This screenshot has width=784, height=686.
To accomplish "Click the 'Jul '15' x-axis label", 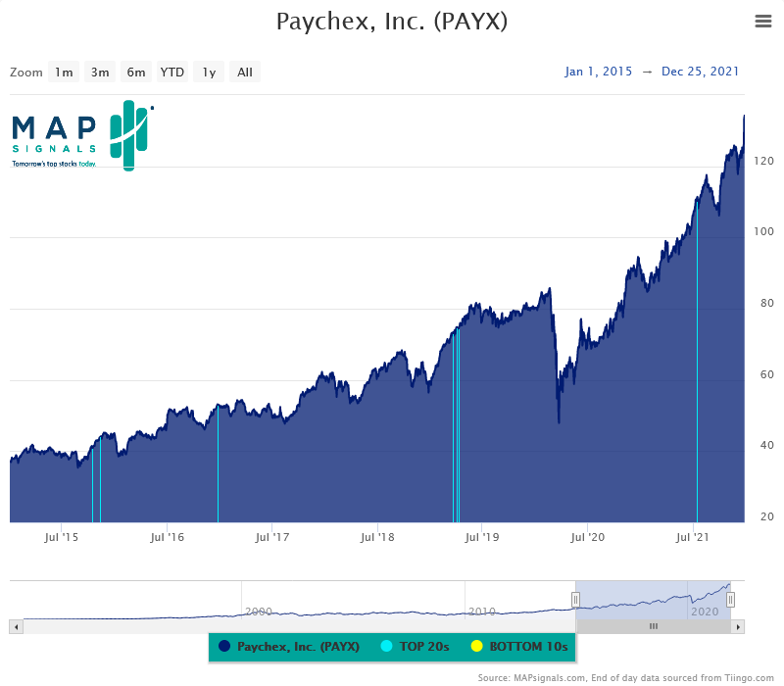I will [x=61, y=537].
